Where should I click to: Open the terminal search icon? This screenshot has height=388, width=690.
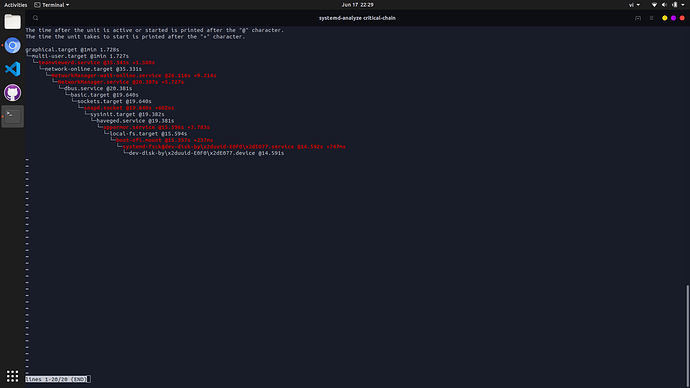tap(36, 18)
